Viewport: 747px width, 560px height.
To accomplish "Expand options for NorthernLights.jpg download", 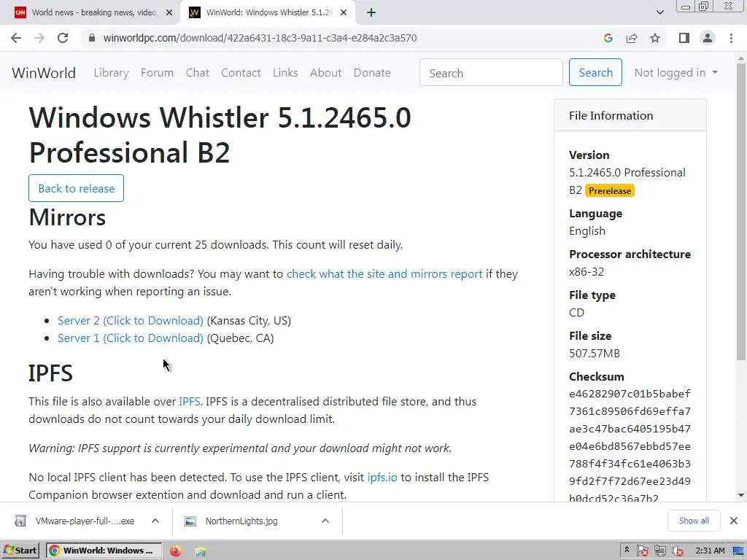I will coord(325,521).
